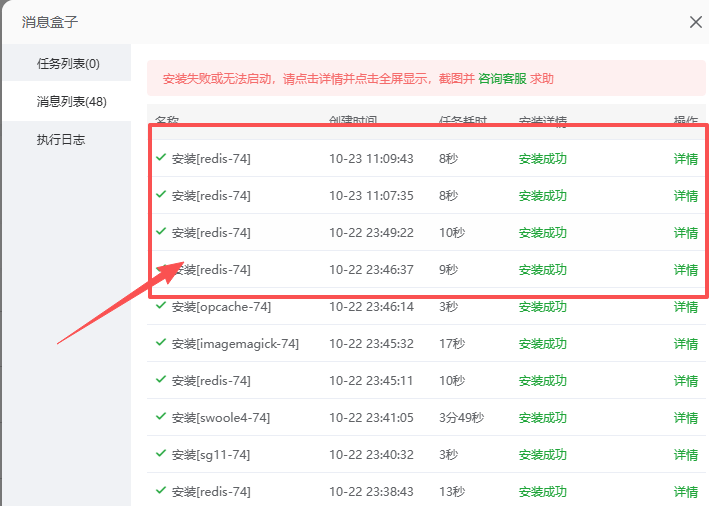Click the 17秒 duration for imagemagick-74
Image resolution: width=709 pixels, height=506 pixels.
[x=452, y=344]
